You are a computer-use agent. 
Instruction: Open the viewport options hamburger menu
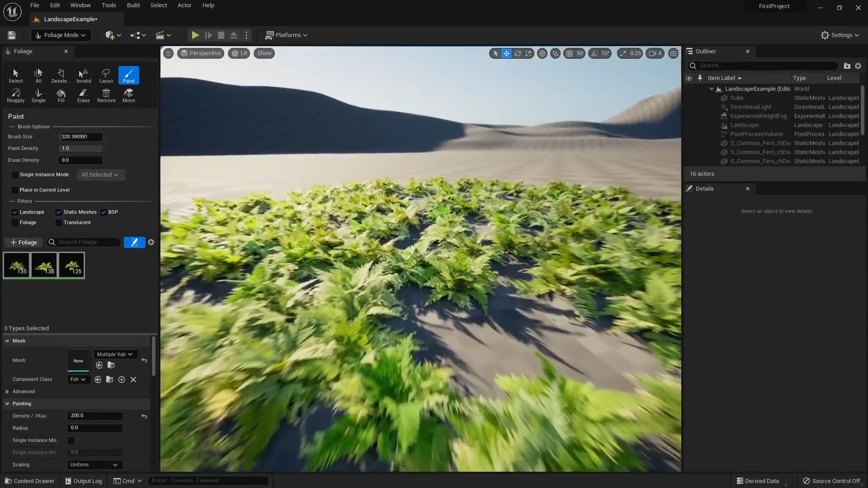[168, 53]
